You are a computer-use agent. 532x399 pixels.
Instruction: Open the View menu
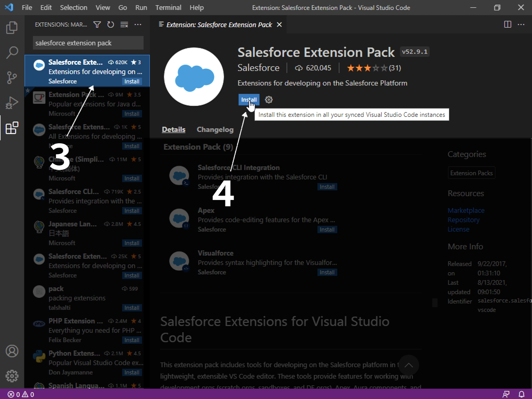pyautogui.click(x=103, y=8)
